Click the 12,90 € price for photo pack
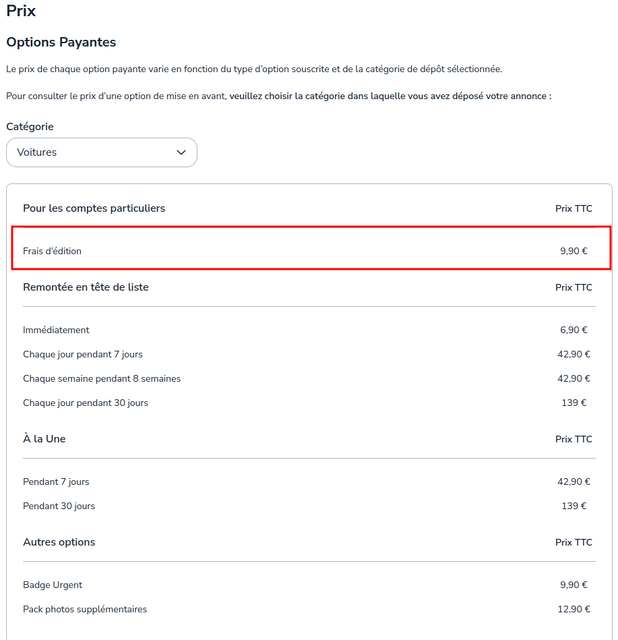 click(574, 609)
